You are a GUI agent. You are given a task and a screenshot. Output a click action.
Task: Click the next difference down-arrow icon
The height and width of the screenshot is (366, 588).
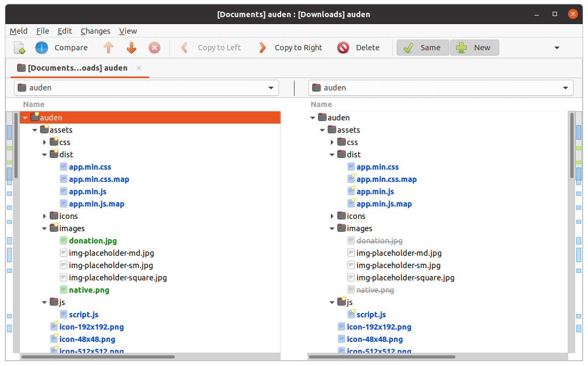tap(131, 48)
